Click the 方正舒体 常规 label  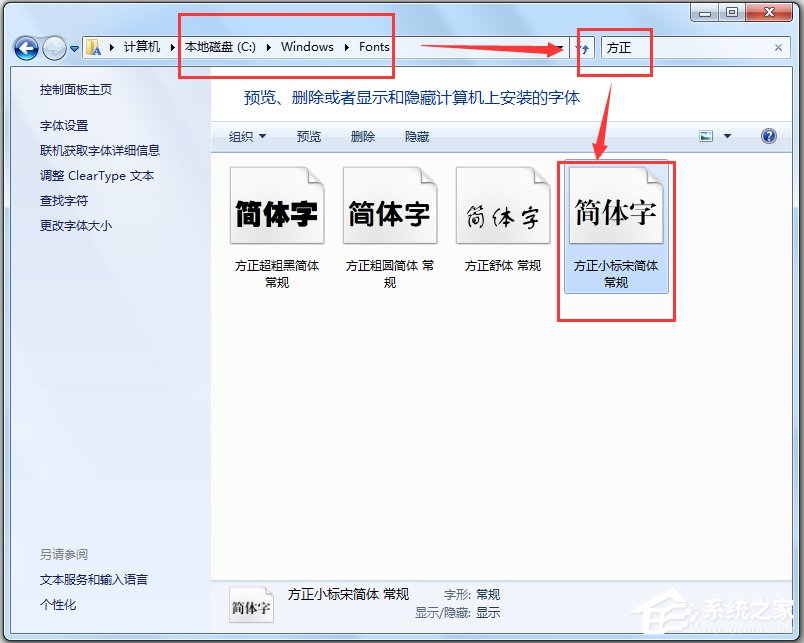click(502, 266)
